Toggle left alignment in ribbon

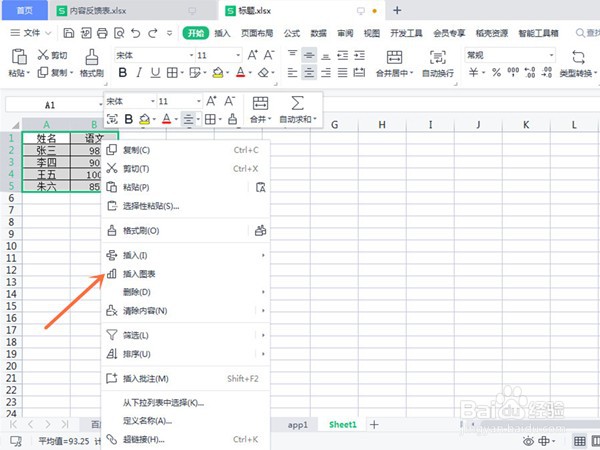[292, 72]
